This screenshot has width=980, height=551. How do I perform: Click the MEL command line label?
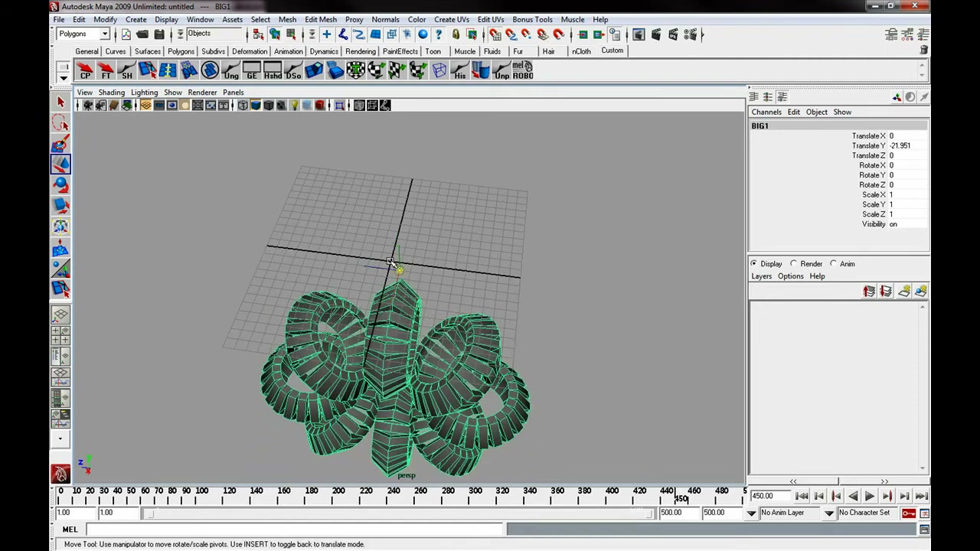tap(70, 530)
